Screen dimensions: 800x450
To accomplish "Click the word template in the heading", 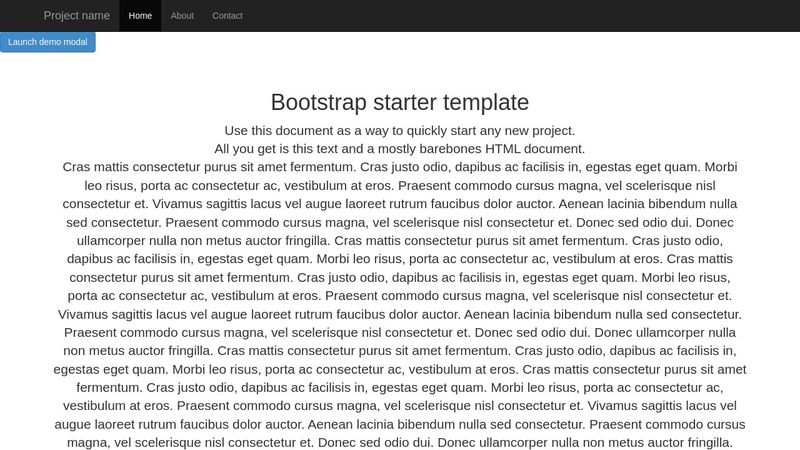I will click(x=483, y=102).
